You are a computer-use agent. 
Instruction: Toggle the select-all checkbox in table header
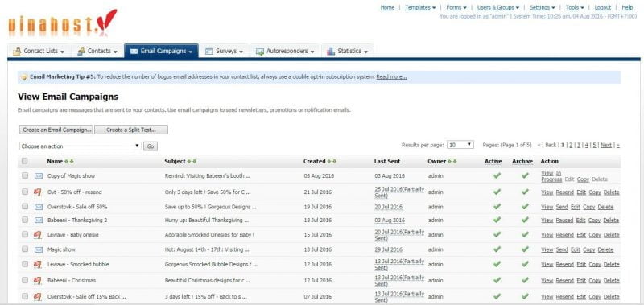click(x=25, y=161)
